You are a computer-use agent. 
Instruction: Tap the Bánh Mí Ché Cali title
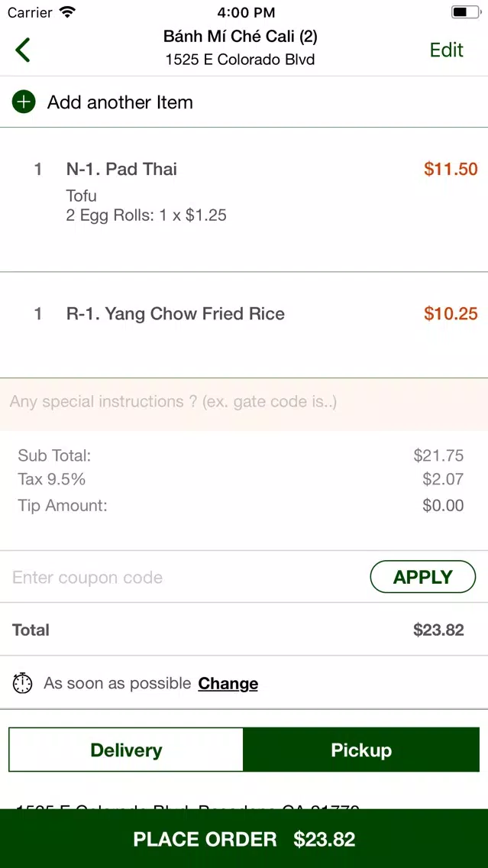pyautogui.click(x=240, y=37)
